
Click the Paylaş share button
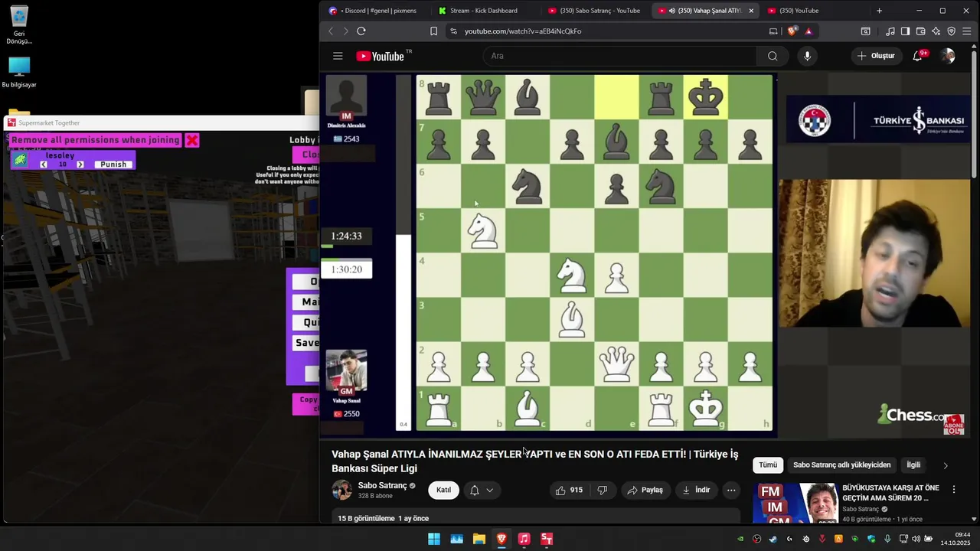tap(645, 490)
